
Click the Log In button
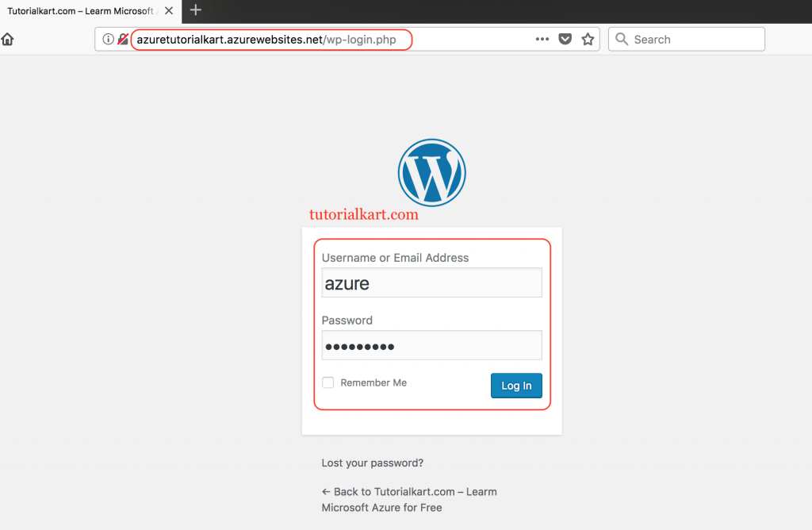click(x=516, y=385)
